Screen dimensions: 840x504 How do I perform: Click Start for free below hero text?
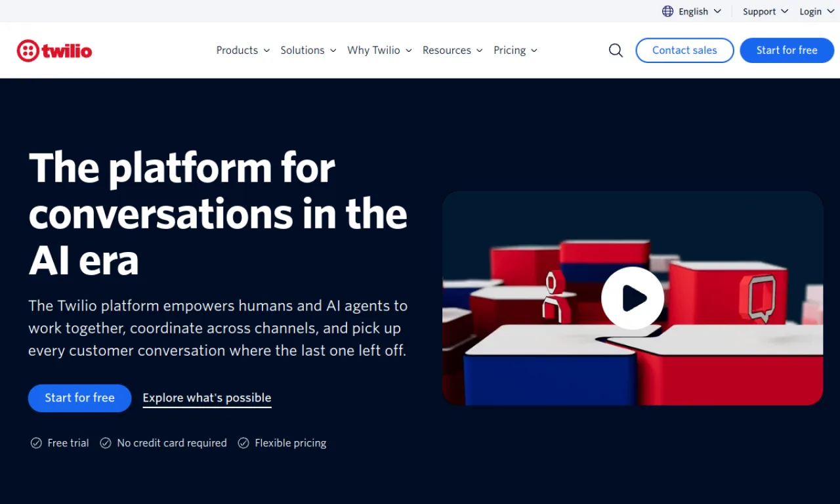click(79, 398)
